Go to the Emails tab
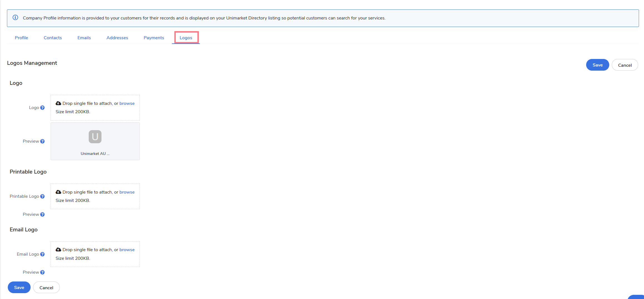This screenshot has height=299, width=644. (x=84, y=38)
